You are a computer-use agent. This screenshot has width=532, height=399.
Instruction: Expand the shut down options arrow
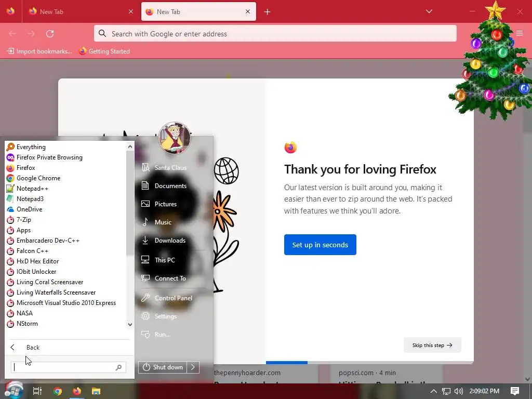point(193,367)
